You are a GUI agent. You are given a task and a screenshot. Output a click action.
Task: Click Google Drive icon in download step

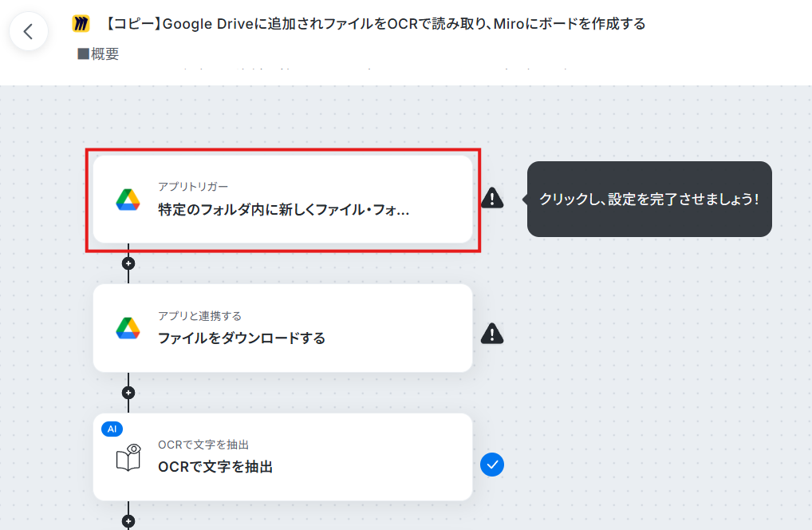point(128,328)
